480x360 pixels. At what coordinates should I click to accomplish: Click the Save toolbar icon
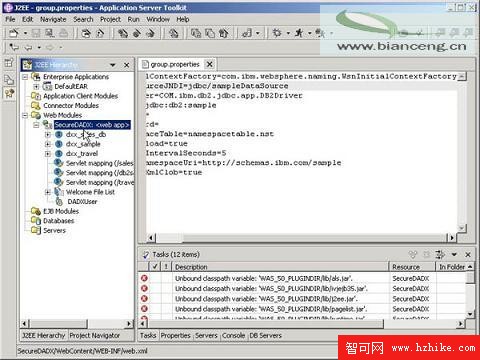pos(36,33)
